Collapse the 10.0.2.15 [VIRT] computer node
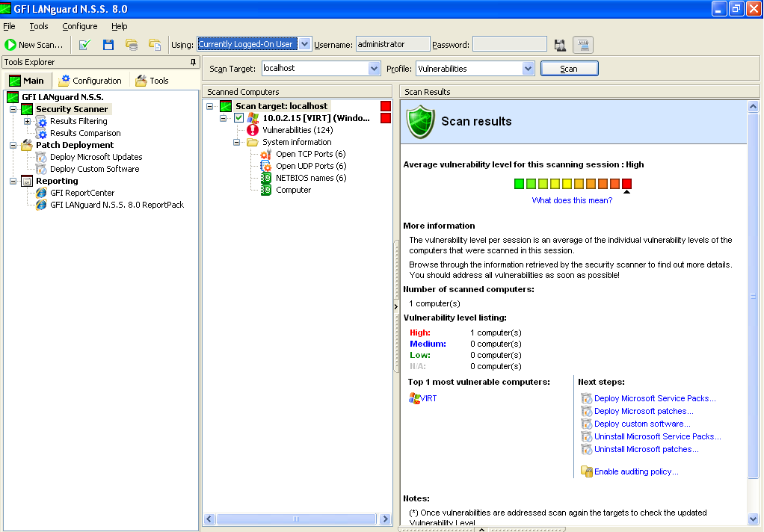The image size is (764, 532). (224, 118)
